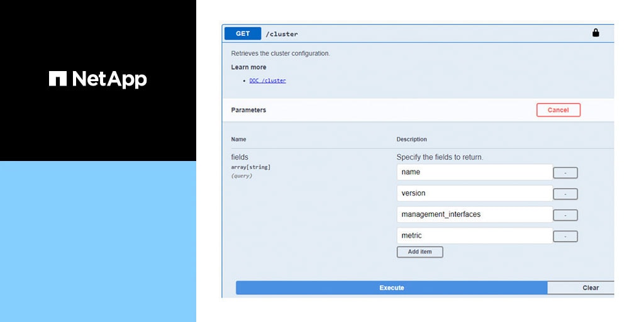Viewport: 644px width, 322px height.
Task: Click the management_interfaces text box
Action: [x=474, y=214]
